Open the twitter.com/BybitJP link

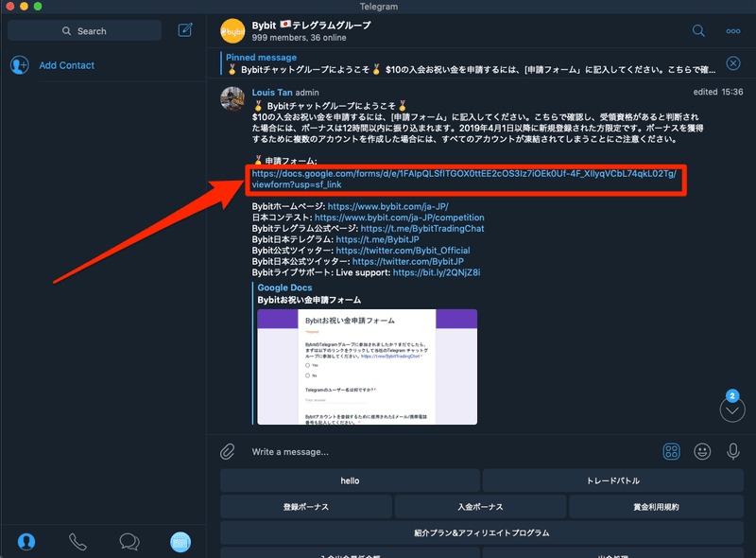[x=408, y=262]
